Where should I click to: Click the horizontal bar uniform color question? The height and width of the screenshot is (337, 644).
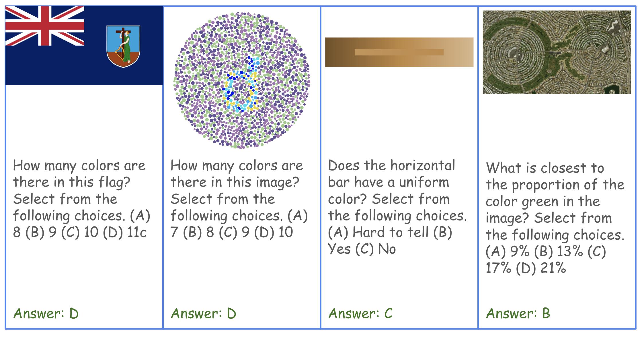[x=397, y=207]
